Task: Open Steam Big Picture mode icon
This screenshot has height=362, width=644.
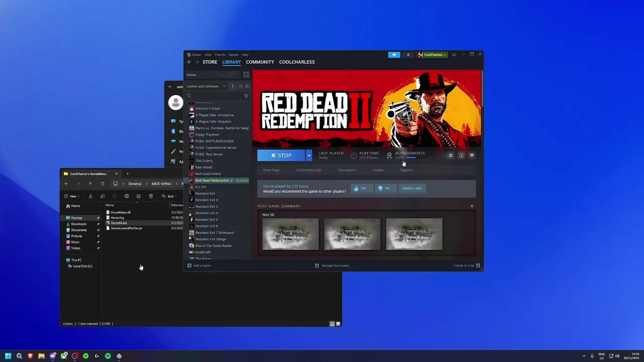Action: click(x=454, y=54)
